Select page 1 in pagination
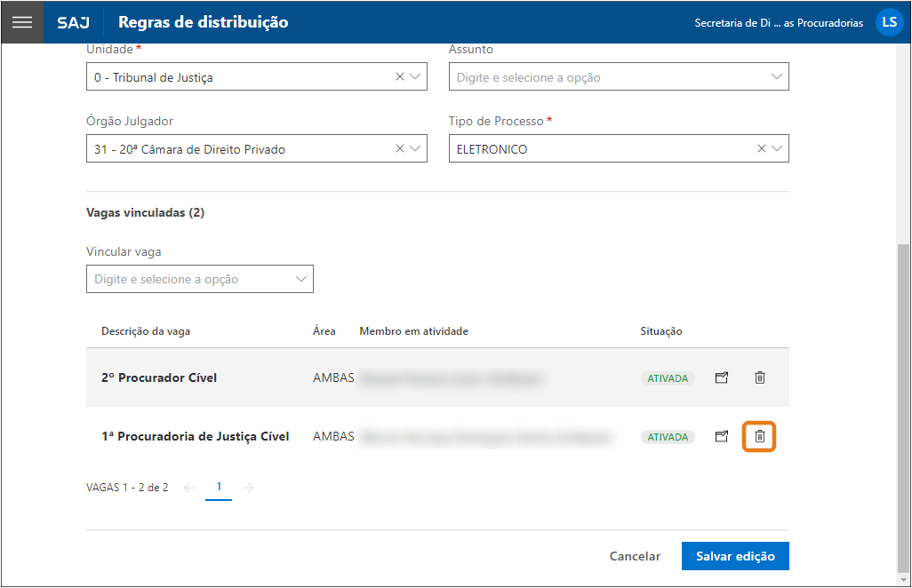 (x=219, y=487)
